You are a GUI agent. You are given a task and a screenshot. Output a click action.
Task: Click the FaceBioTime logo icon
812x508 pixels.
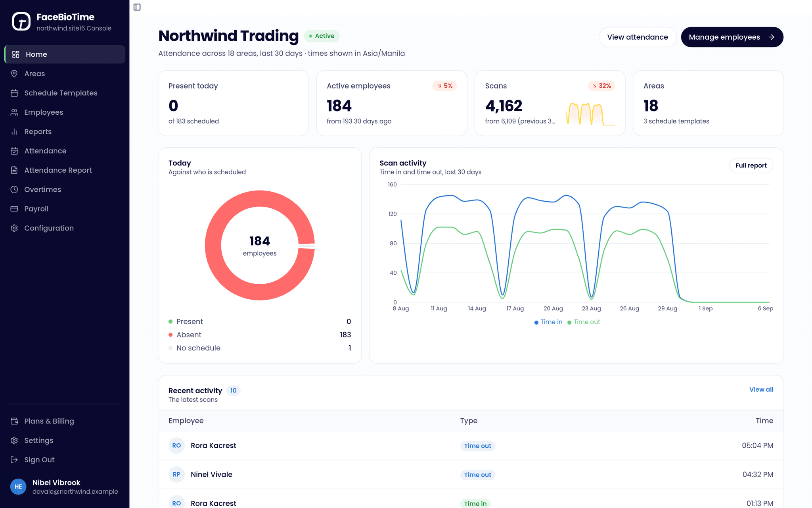coord(21,21)
